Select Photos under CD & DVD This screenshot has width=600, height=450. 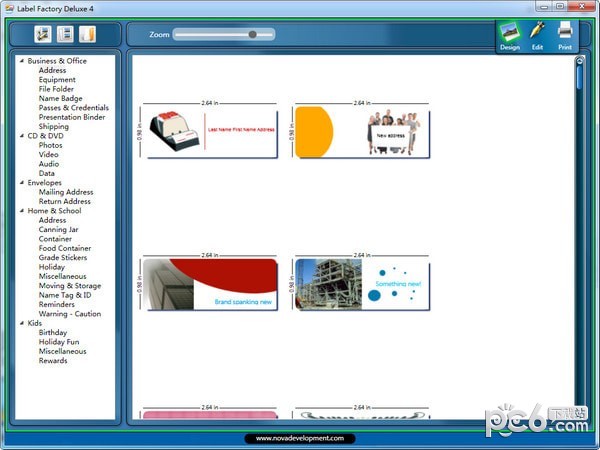point(51,145)
